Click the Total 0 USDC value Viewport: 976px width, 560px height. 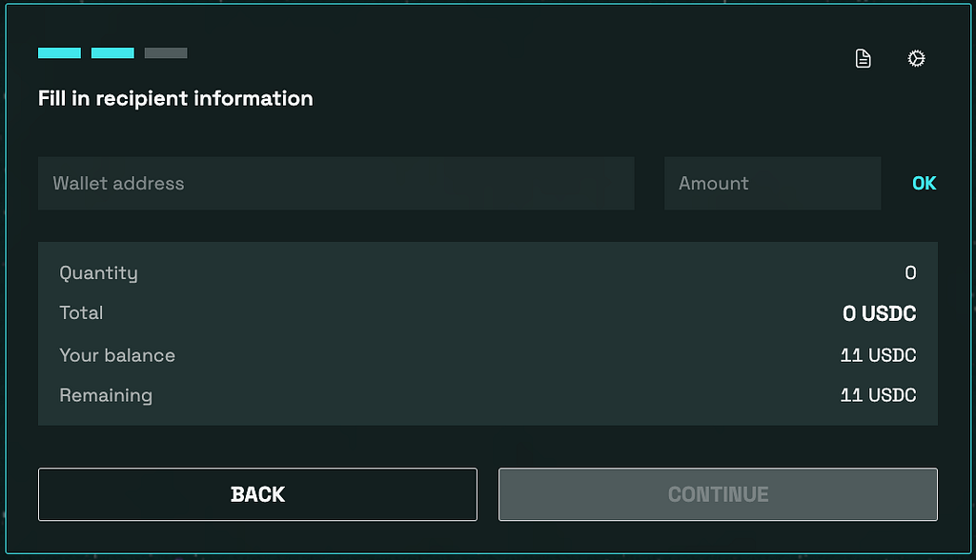[879, 313]
